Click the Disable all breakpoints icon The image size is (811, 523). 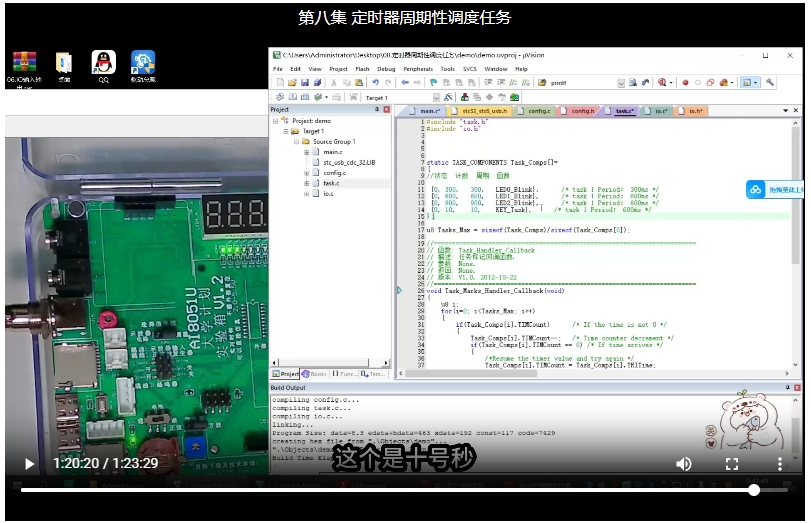point(710,82)
